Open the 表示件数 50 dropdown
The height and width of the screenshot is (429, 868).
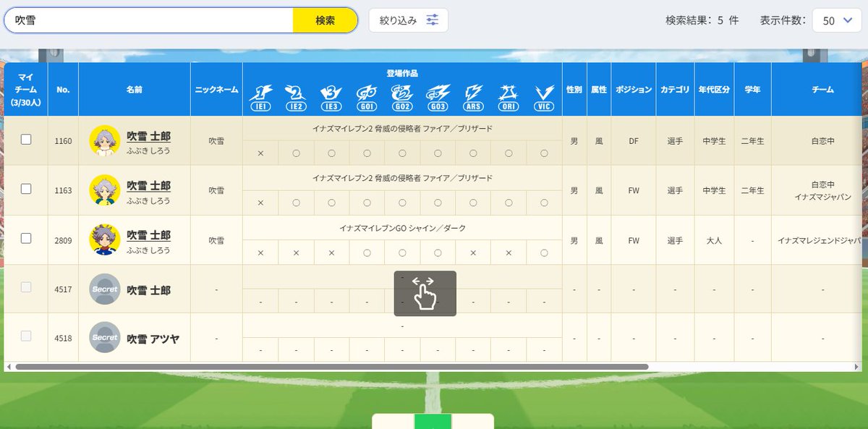pyautogui.click(x=837, y=21)
